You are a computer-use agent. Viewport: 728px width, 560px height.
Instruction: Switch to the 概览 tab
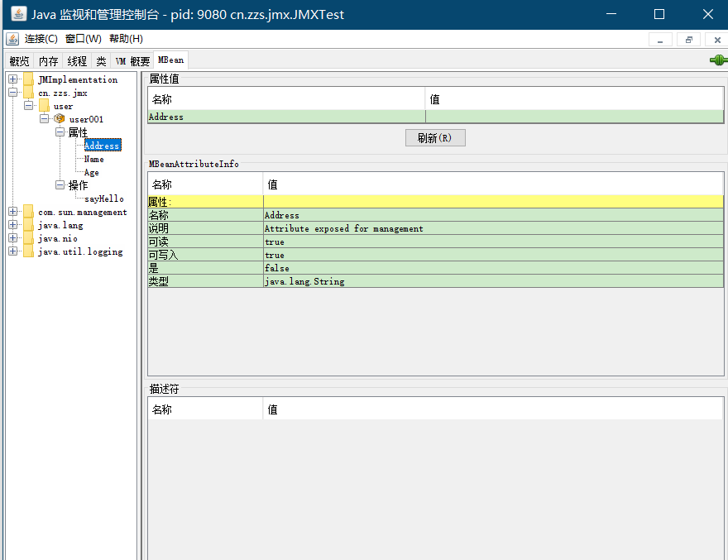(x=20, y=61)
